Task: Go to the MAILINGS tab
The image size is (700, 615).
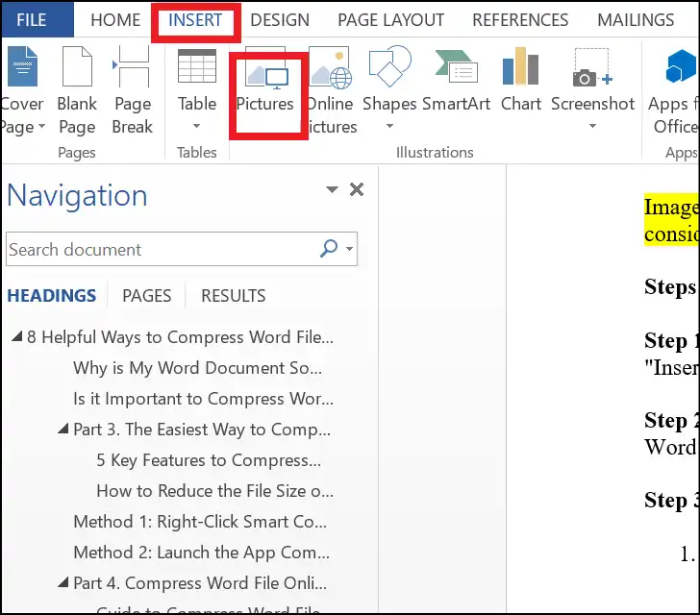Action: pyautogui.click(x=636, y=20)
